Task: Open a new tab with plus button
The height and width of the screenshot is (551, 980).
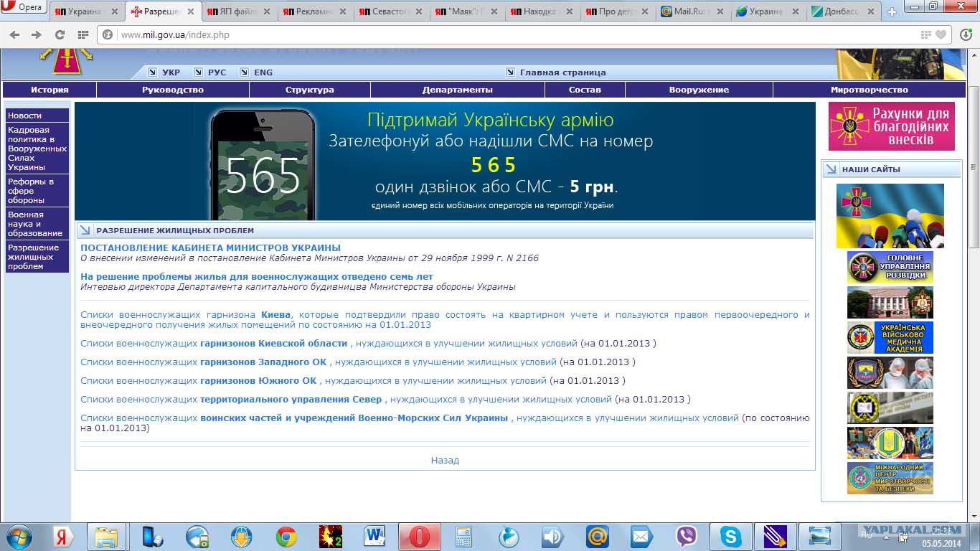Action: point(892,12)
